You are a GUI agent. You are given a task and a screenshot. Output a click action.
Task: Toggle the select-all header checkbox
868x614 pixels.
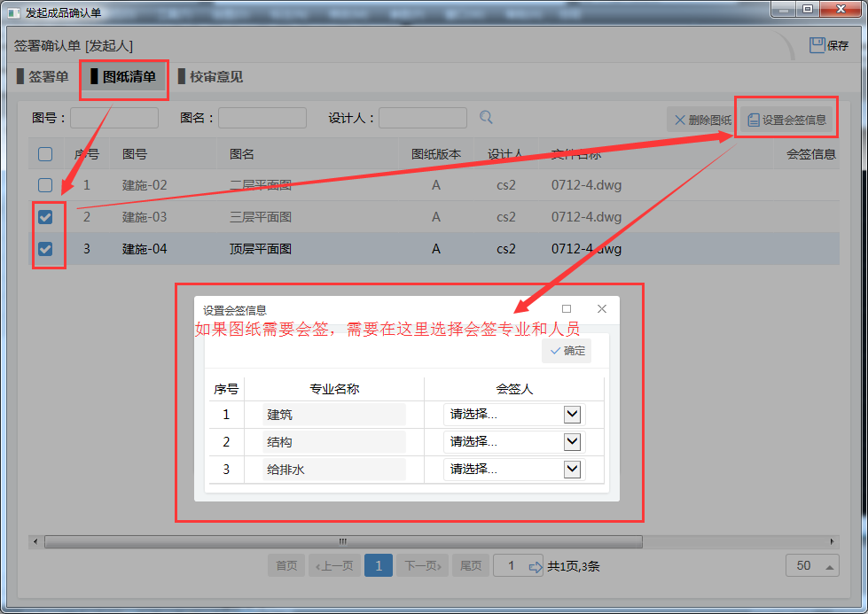click(x=45, y=154)
